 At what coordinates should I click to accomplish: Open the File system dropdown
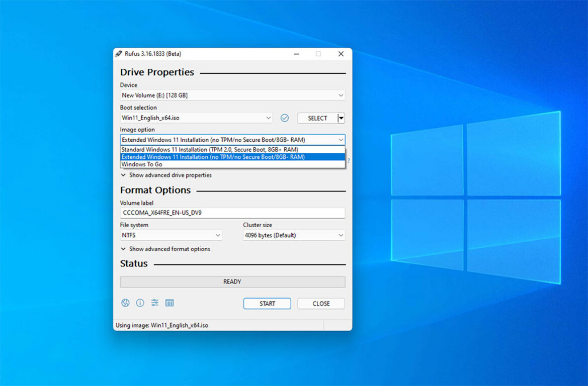171,235
